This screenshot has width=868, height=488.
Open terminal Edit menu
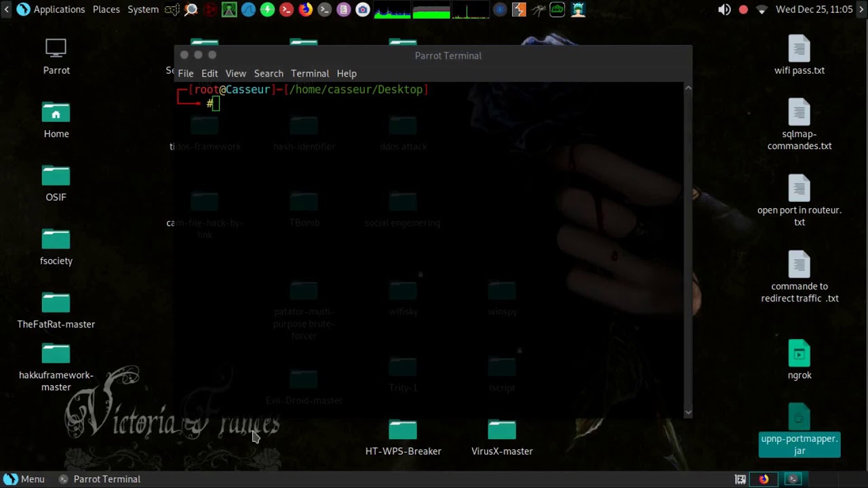(x=210, y=73)
